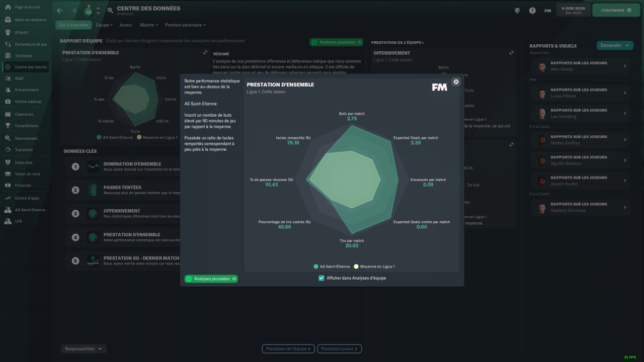644x362 pixels.
Task: Open the Équipe tab dropdown
Action: click(104, 25)
